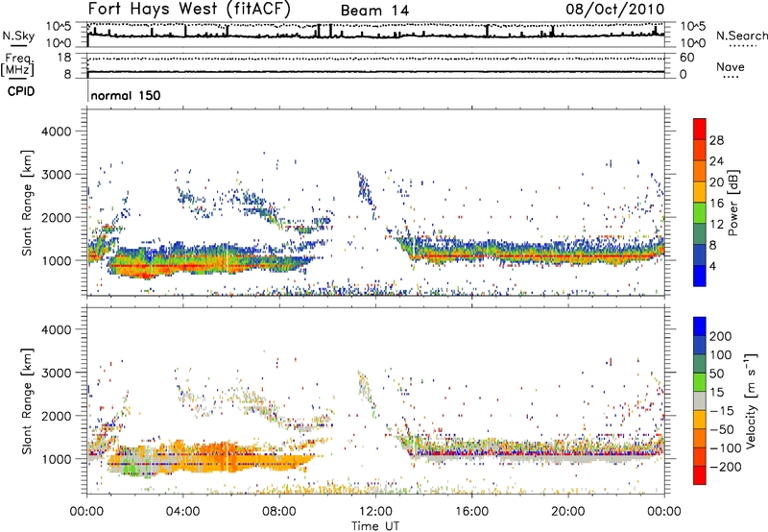Click the right '10^0' noise axis value
Image resolution: width=768 pixels, height=532 pixels.
tap(693, 43)
